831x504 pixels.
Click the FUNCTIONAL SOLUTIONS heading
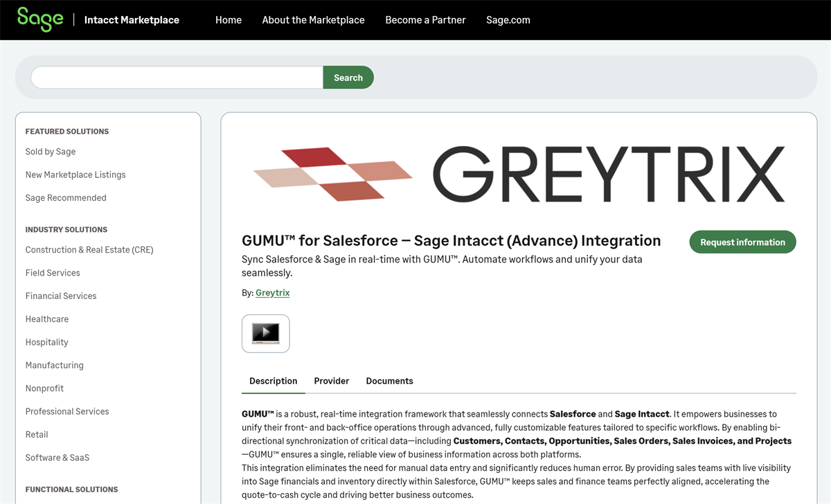(x=72, y=489)
